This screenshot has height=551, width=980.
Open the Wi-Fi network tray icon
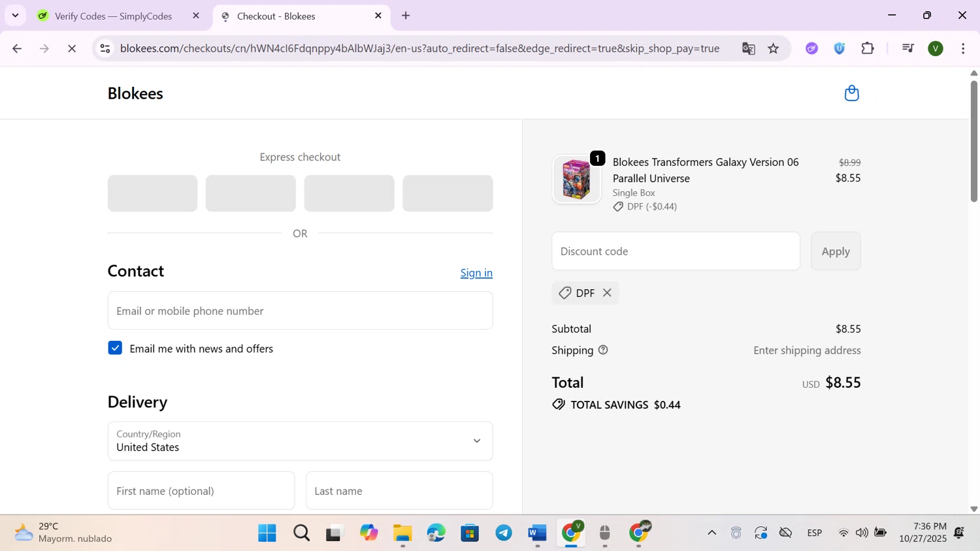tap(843, 533)
